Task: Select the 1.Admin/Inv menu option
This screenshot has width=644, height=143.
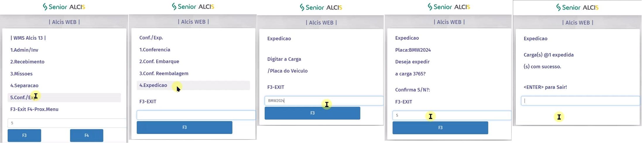Action: click(x=24, y=50)
